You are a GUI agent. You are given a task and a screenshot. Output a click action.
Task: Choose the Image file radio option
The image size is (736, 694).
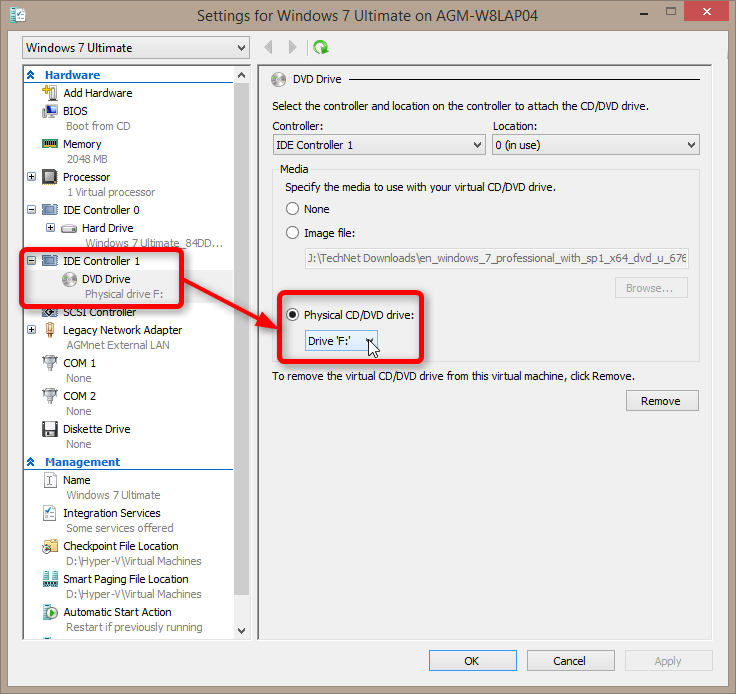coord(293,233)
